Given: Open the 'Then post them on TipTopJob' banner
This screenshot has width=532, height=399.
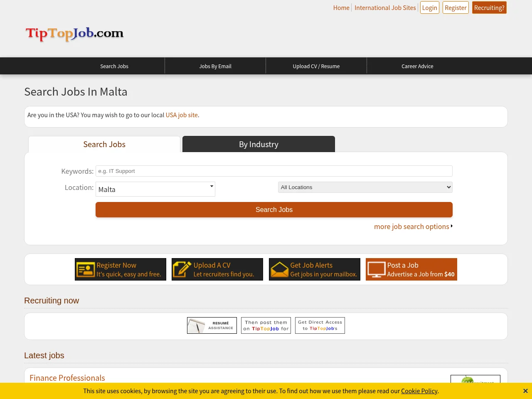Looking at the screenshot, I should click(266, 325).
